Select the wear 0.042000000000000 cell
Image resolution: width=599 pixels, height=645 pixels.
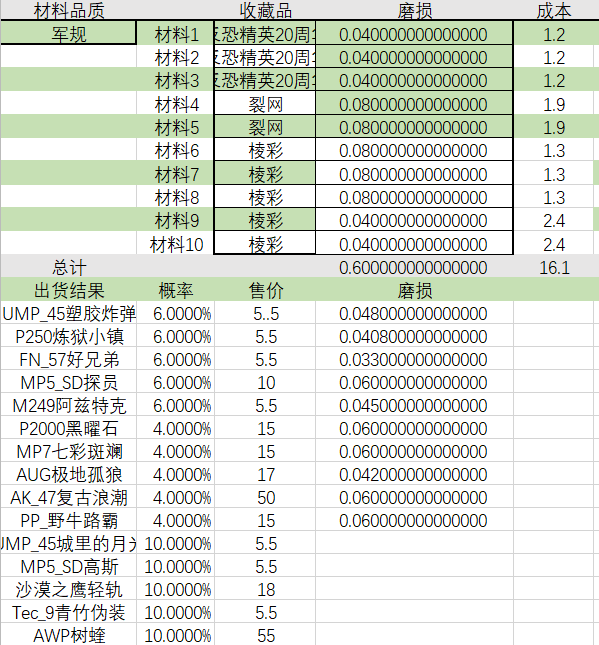[414, 475]
